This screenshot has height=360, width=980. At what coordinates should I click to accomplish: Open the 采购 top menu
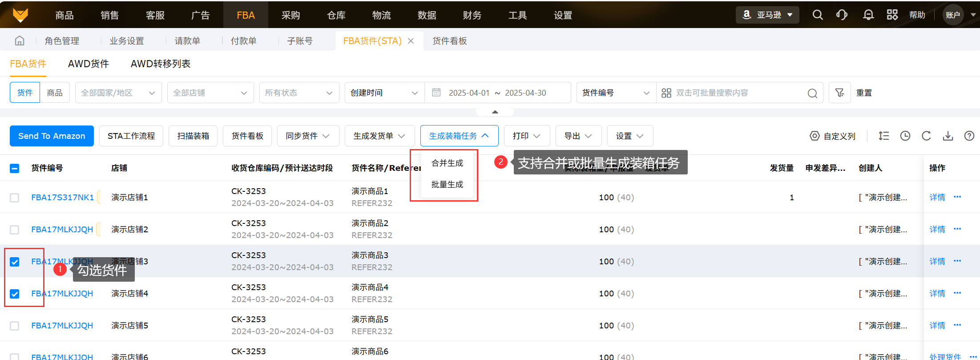click(x=291, y=15)
